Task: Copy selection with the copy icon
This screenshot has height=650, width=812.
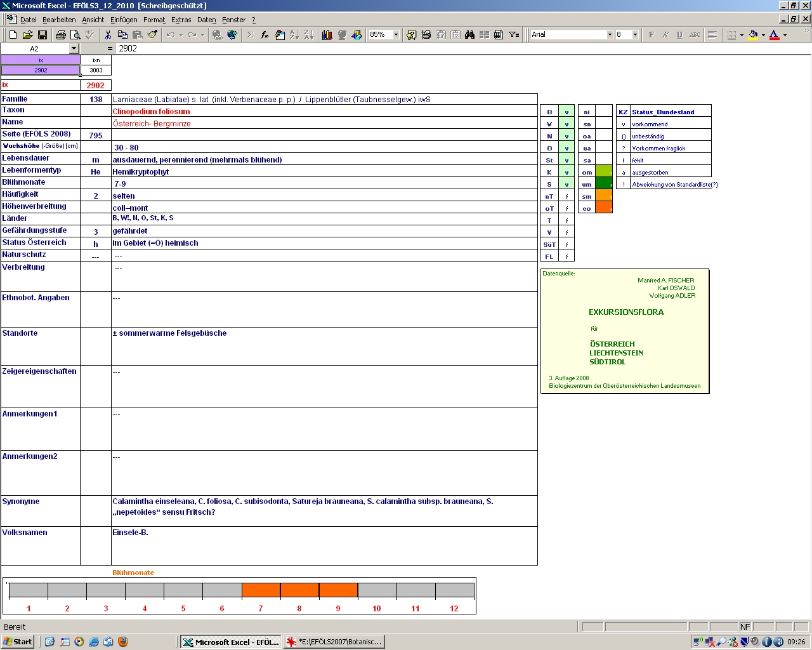Action: coord(122,35)
